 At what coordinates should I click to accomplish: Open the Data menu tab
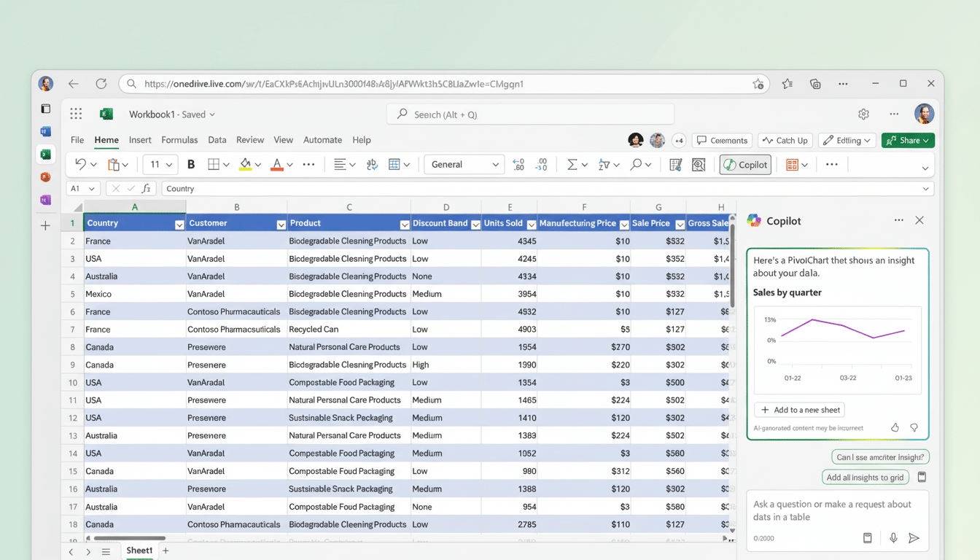pyautogui.click(x=217, y=139)
